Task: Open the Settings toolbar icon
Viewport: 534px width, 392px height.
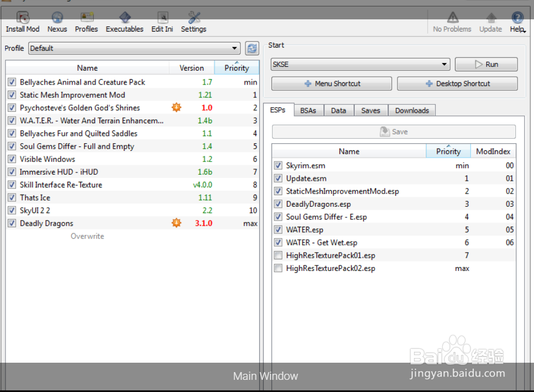Action: point(194,18)
